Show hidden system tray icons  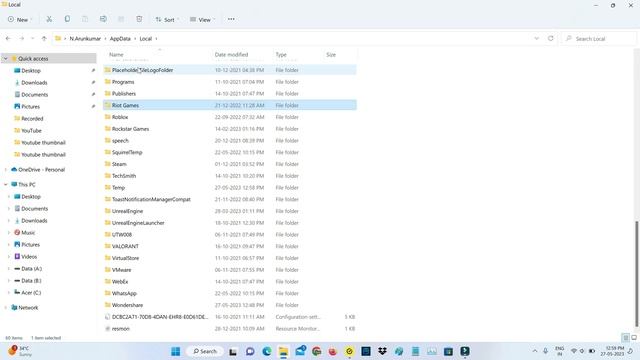535,351
